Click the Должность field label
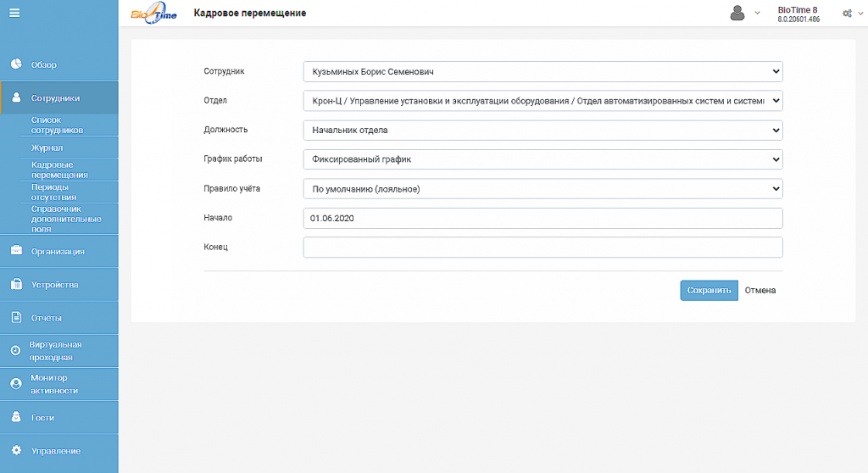 [x=225, y=130]
